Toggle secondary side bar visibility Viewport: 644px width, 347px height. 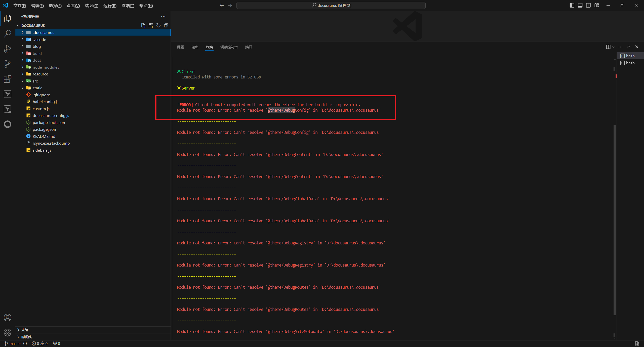tap(588, 5)
